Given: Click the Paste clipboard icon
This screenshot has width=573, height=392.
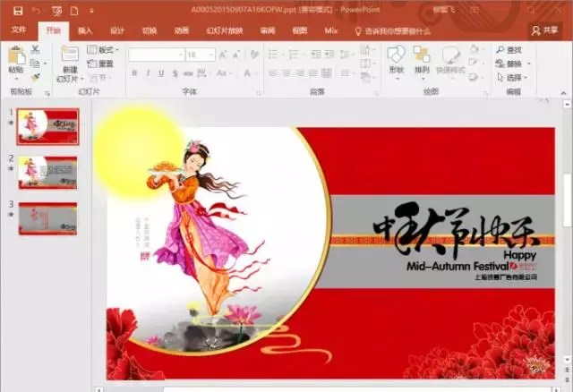Looking at the screenshot, I should [x=15, y=56].
